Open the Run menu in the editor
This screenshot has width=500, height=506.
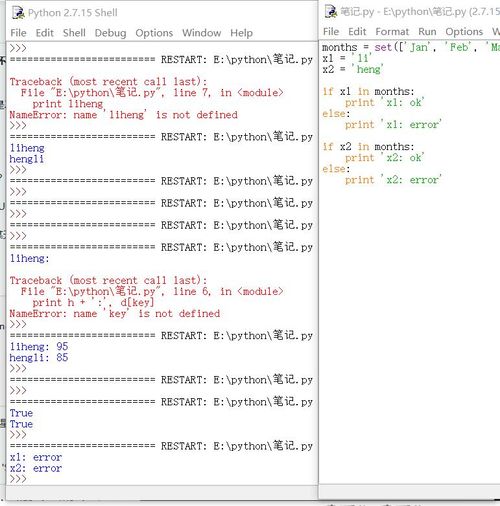coord(427,32)
